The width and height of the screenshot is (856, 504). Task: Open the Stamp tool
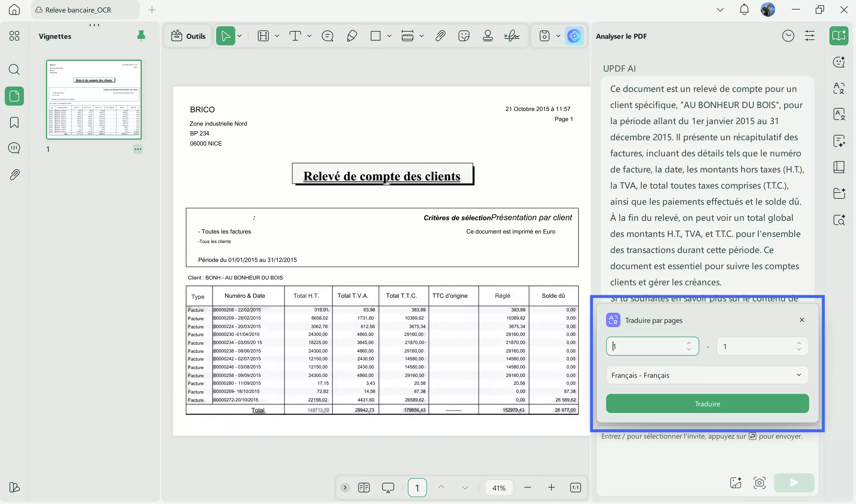coord(487,36)
